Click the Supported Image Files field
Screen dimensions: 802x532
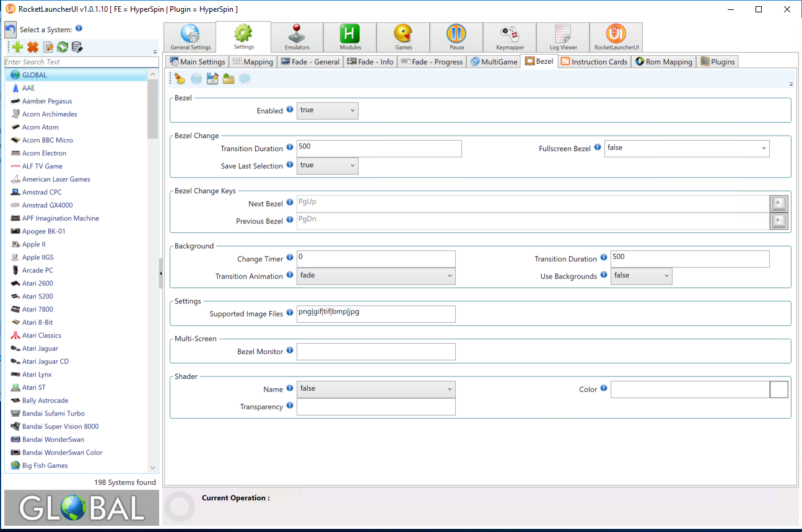tap(376, 314)
